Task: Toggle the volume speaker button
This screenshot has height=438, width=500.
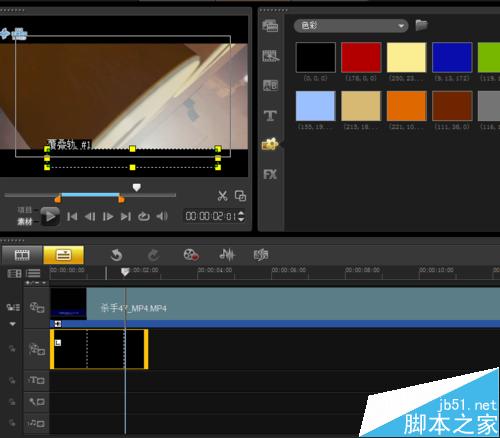Action: point(162,217)
